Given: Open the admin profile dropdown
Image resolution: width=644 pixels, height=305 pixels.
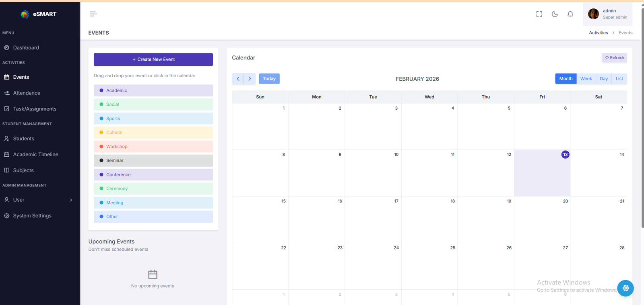Looking at the screenshot, I should tap(608, 14).
